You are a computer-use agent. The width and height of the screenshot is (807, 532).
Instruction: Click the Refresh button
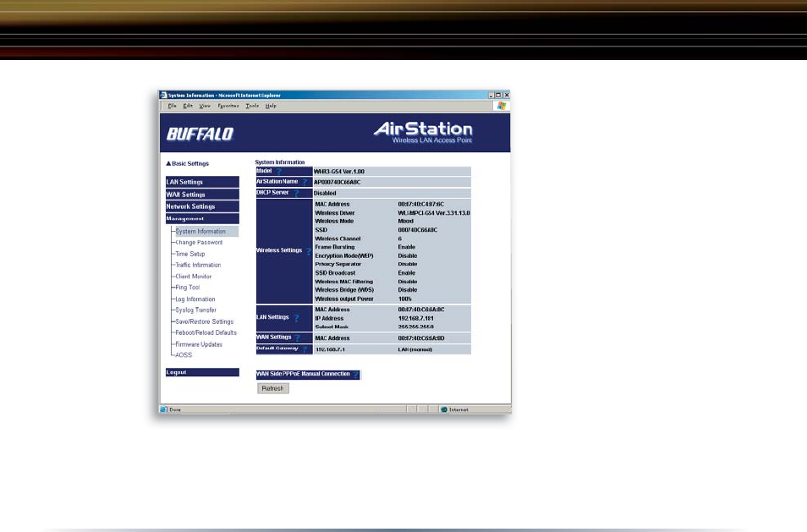(x=272, y=388)
